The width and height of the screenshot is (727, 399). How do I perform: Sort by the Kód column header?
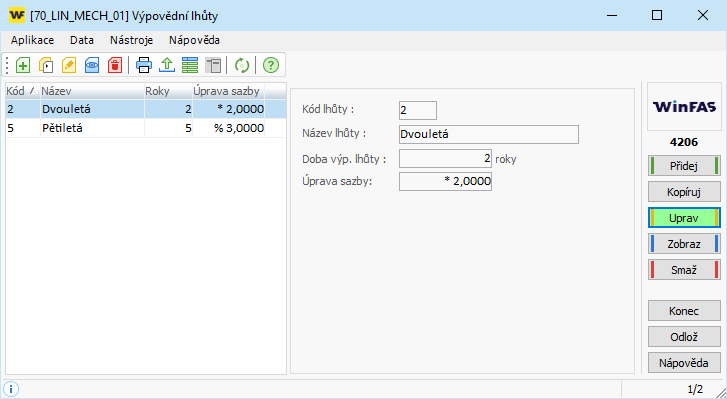(x=23, y=91)
